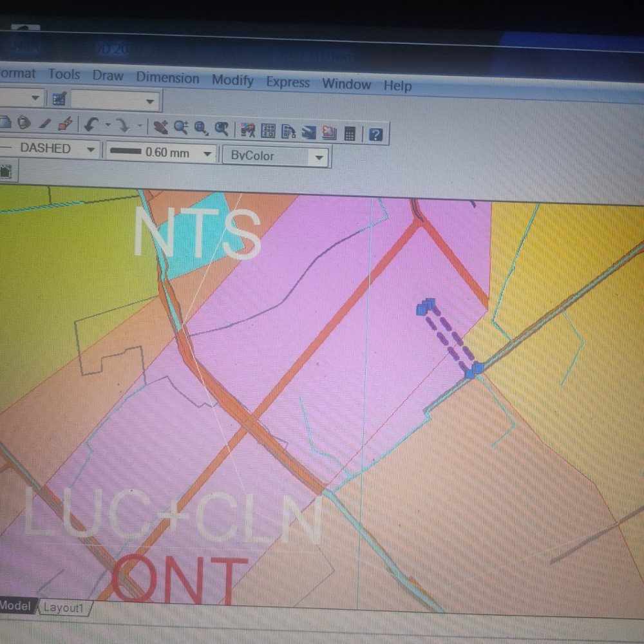
Task: Click the Zoom Window icon
Action: click(201, 128)
